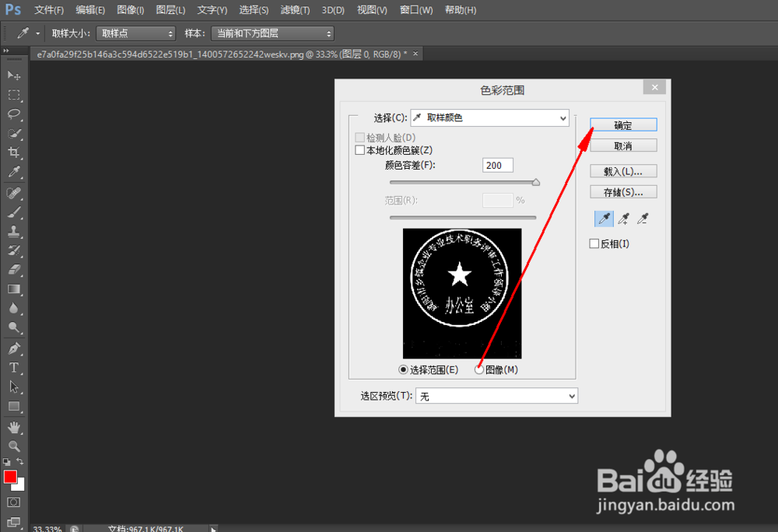This screenshot has height=532, width=778.
Task: Open the 选择(C) 取样颜色 dropdown
Action: point(489,118)
